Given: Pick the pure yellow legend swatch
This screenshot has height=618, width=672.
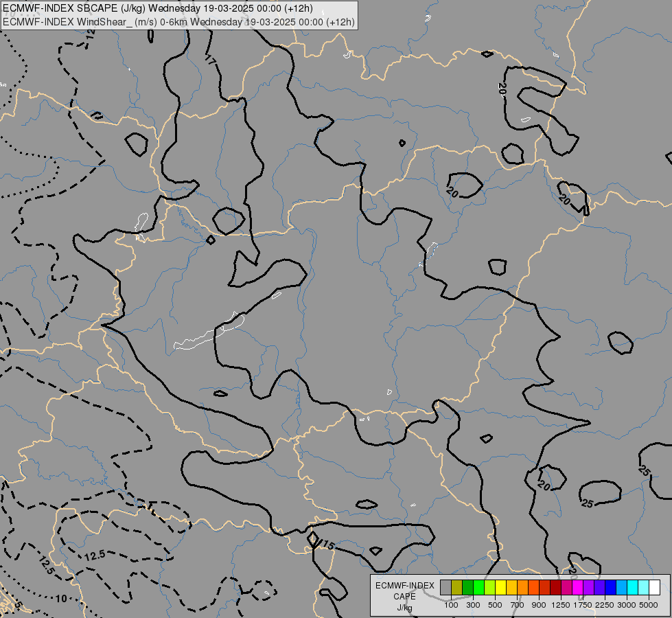Looking at the screenshot, I should point(500,587).
